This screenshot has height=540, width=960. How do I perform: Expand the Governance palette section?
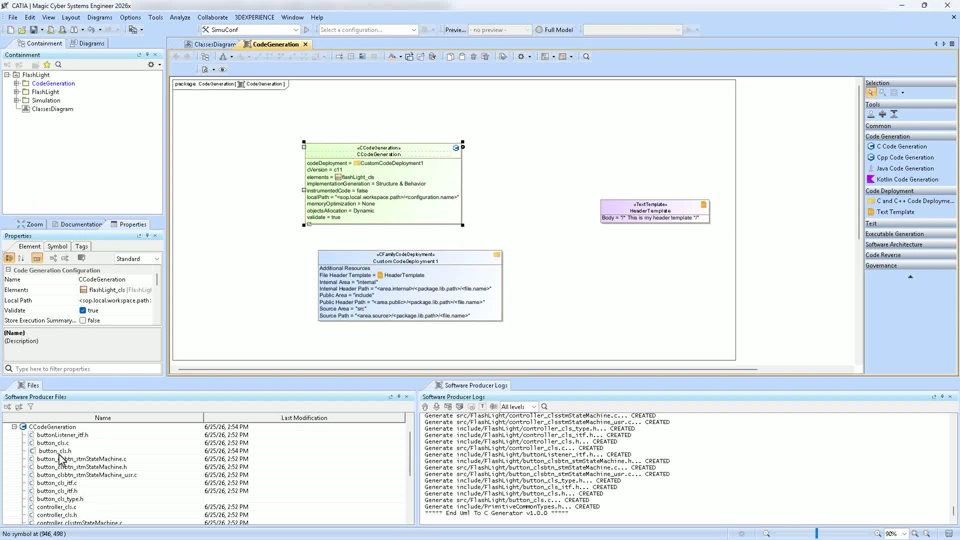coord(910,266)
